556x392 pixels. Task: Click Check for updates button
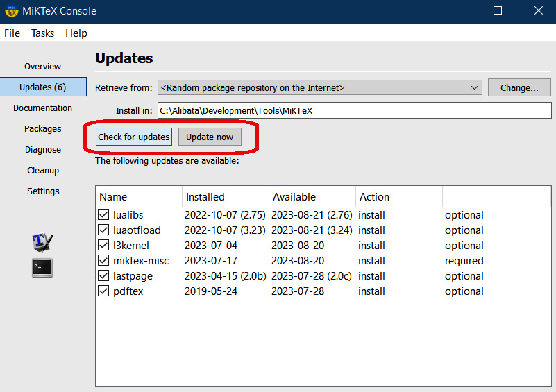[x=134, y=137]
